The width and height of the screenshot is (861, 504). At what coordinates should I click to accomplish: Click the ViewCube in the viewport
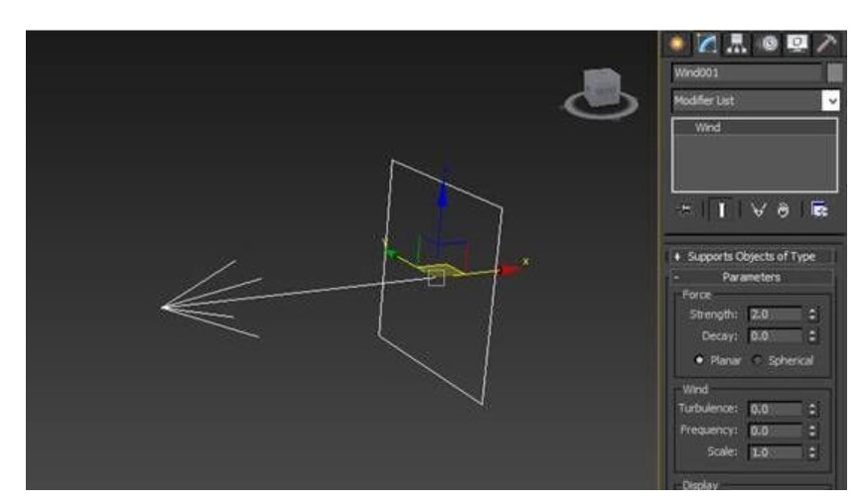pos(601,86)
